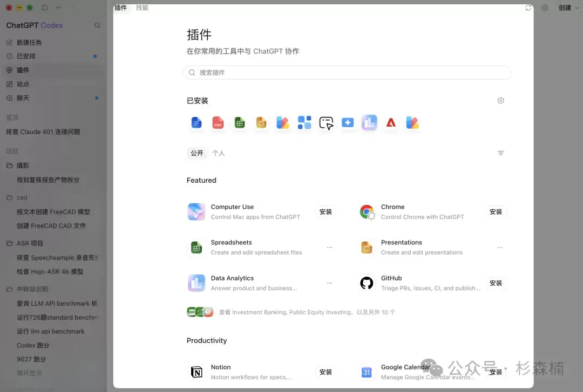Install the GitHub plugin
The image size is (583, 392).
point(496,283)
